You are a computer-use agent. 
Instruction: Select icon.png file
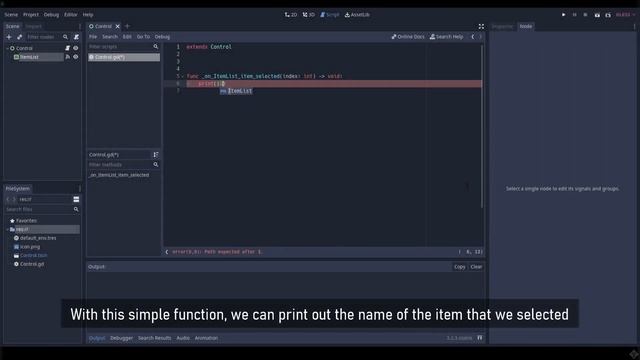point(30,247)
